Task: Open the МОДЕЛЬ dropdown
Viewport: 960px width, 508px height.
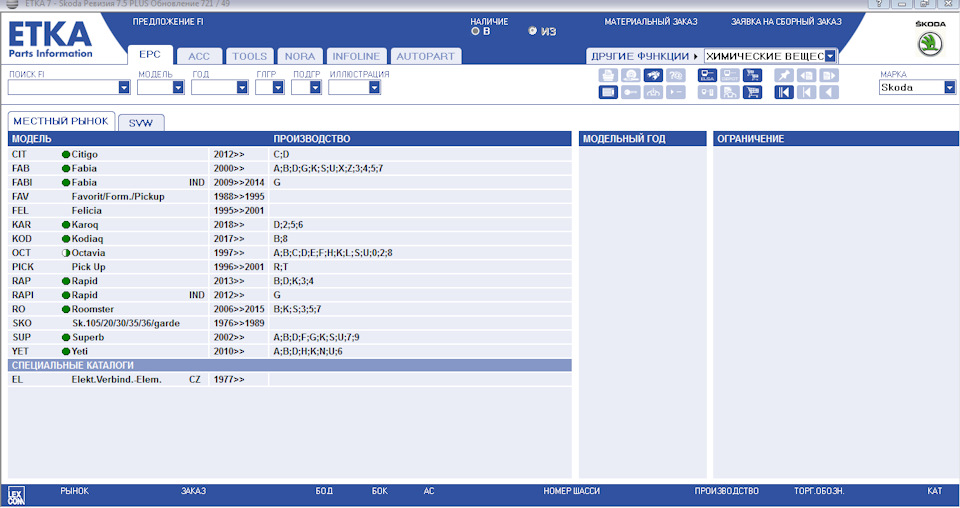Action: [178, 88]
